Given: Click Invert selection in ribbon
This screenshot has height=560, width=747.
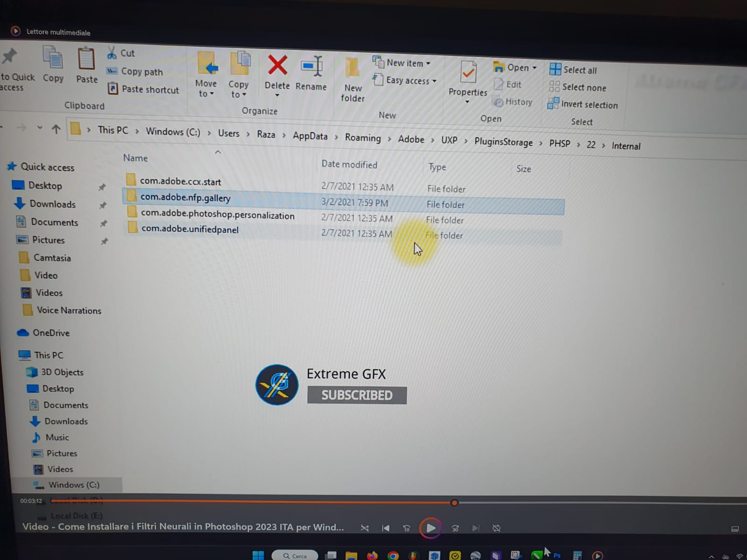Looking at the screenshot, I should (583, 104).
